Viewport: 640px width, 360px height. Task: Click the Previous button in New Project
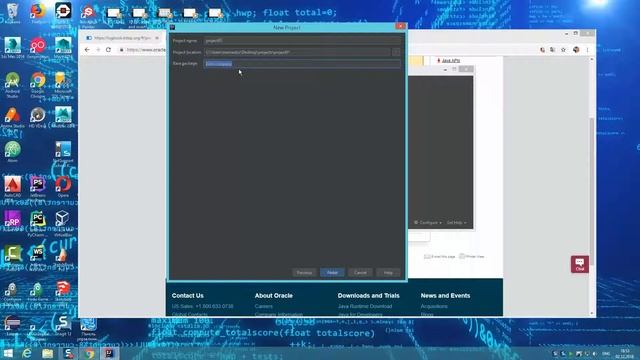click(x=304, y=272)
